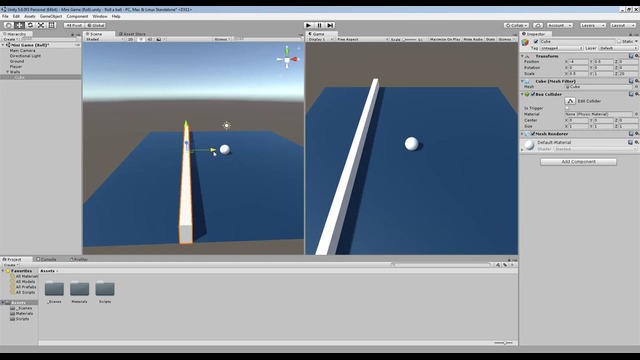Open the Account dropdown
This screenshot has width=640, height=360.
click(560, 25)
